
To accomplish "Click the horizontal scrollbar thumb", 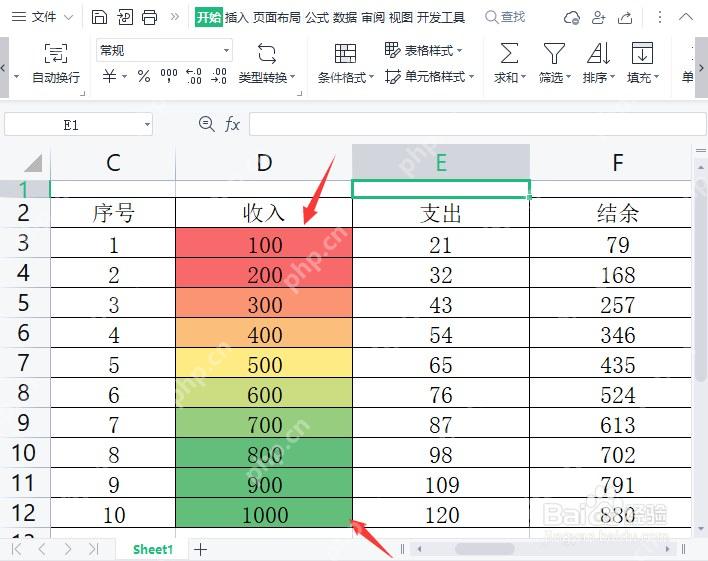I will coord(484,549).
